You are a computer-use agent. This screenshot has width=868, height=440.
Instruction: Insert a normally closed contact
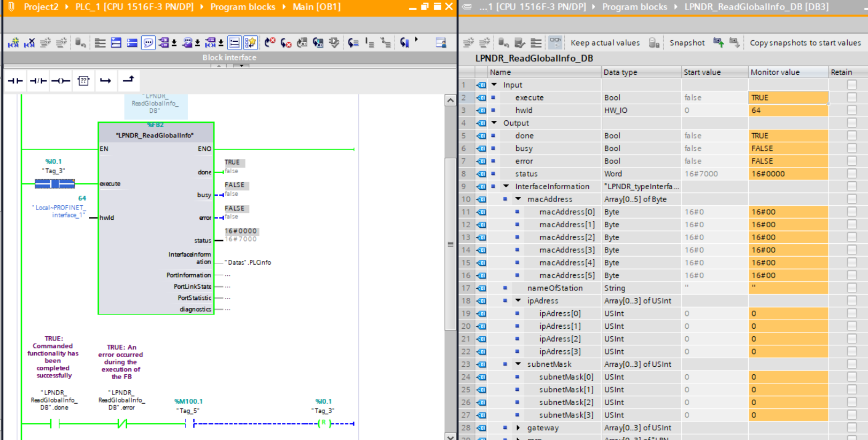coord(38,81)
